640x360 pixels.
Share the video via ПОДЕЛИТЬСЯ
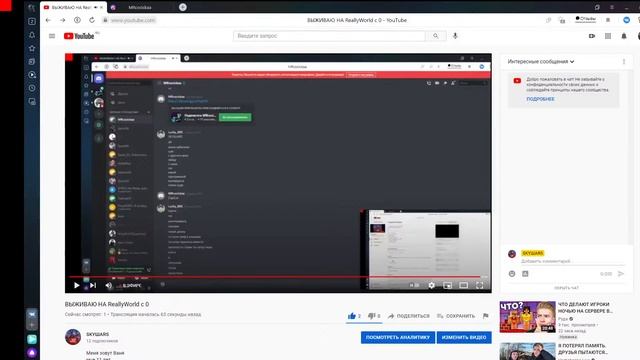tap(409, 316)
